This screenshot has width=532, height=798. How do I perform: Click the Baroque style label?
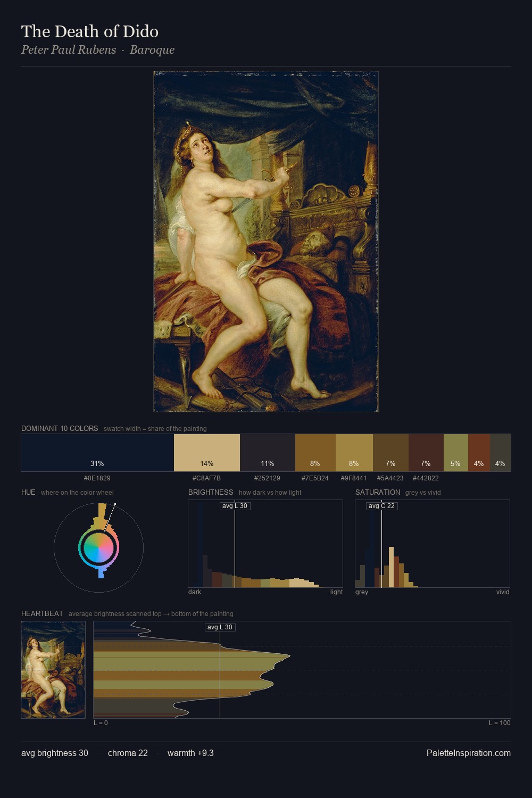click(152, 50)
